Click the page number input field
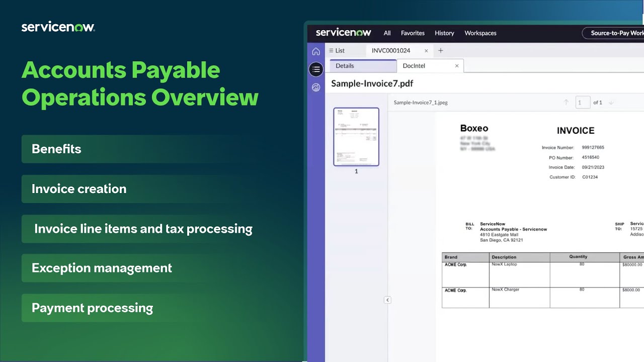This screenshot has width=644, height=362. [x=583, y=102]
